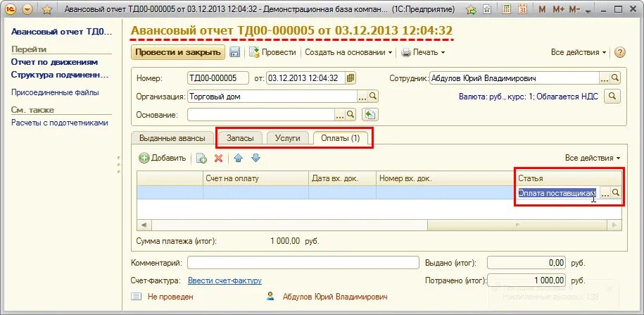This screenshot has width=644, height=315.
Task: Open top 'Все действия' menu
Action: (x=579, y=52)
